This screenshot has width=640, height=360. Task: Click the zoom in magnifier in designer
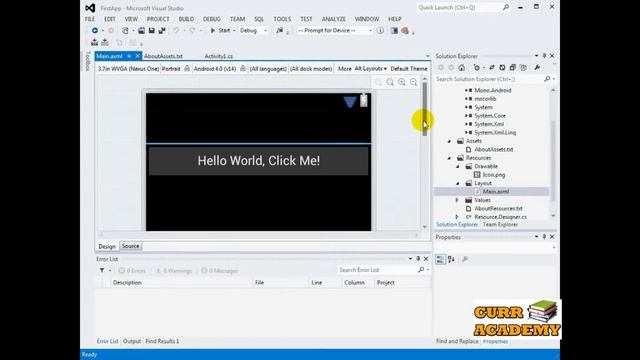coord(402,82)
